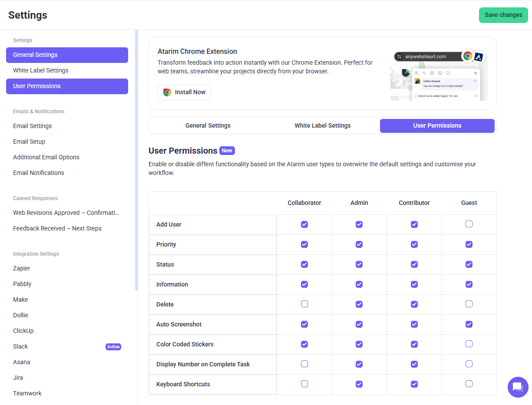This screenshot has height=405, width=532.
Task: Click the Save changes button
Action: pyautogui.click(x=503, y=15)
